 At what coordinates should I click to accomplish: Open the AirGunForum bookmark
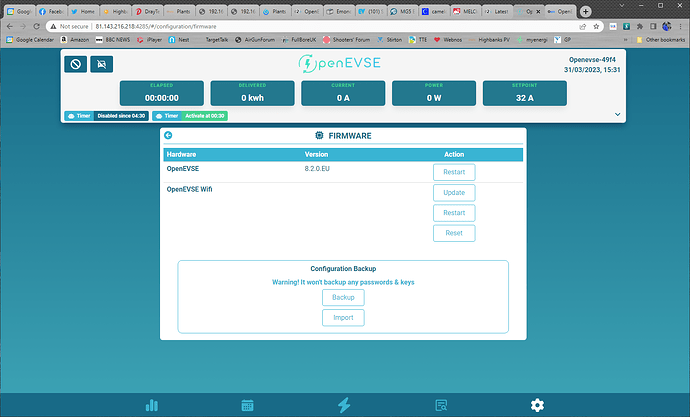(x=255, y=40)
